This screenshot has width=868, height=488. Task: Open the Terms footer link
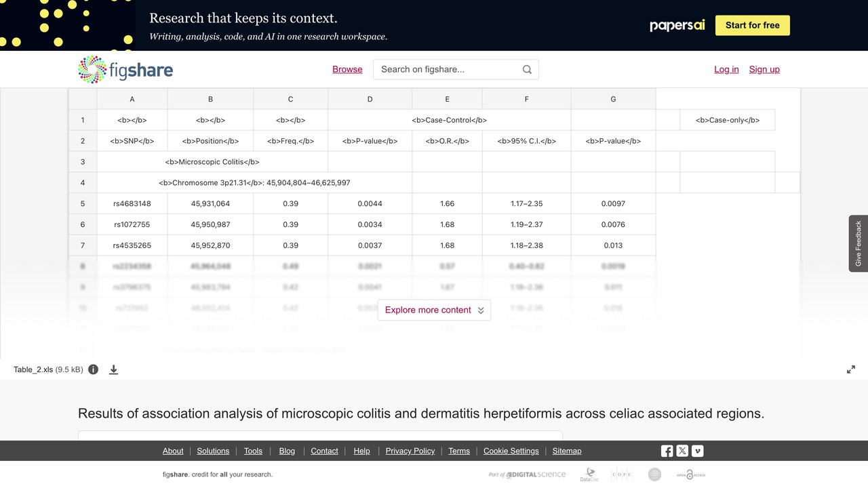[x=459, y=451]
